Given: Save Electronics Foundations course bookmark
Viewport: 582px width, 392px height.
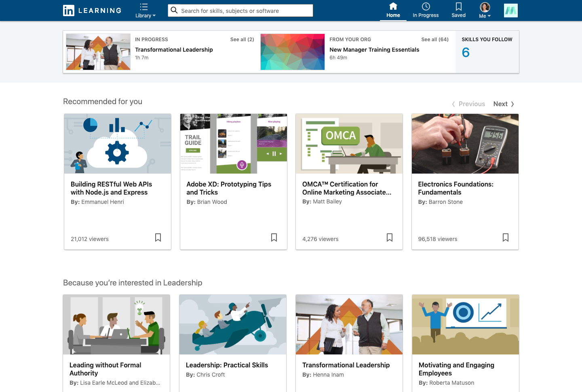Looking at the screenshot, I should [506, 237].
